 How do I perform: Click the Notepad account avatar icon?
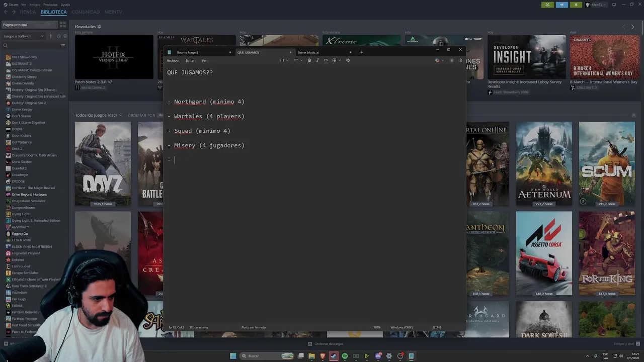451,60
